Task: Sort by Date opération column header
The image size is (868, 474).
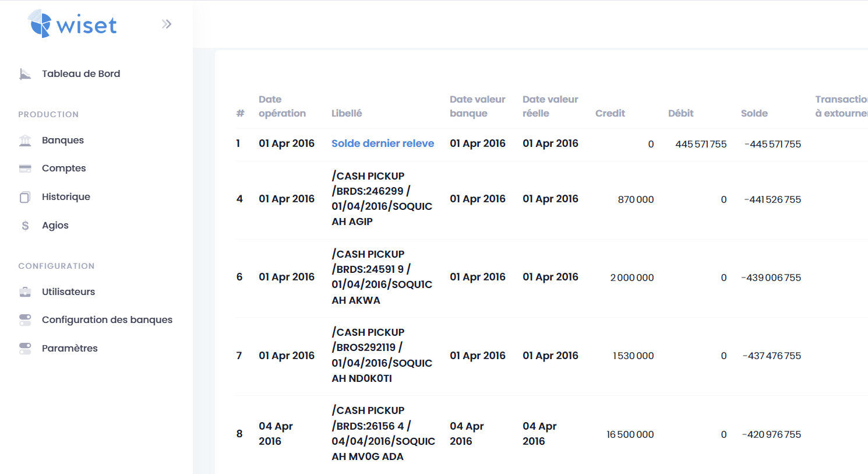Action: tap(282, 107)
